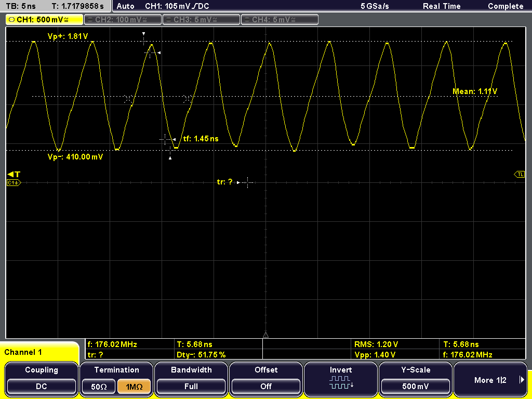Click the Invert waveform icon on the Invert softkey

point(341,383)
